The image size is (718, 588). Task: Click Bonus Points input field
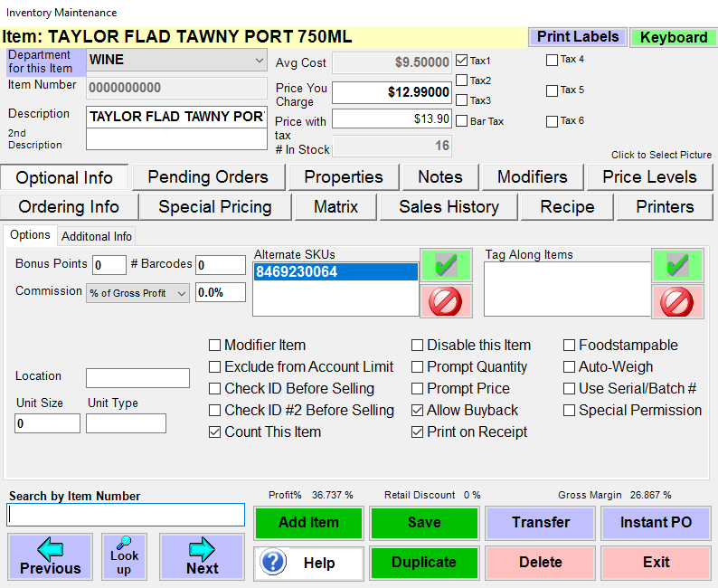pos(109,265)
